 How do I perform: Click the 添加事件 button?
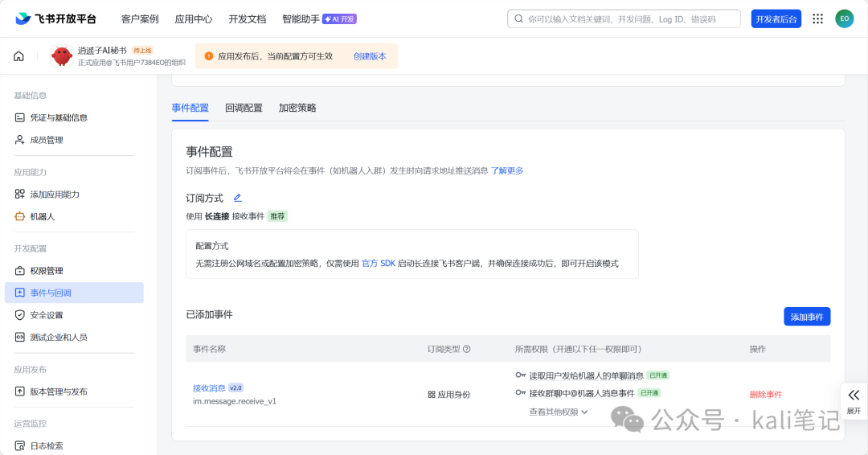click(x=807, y=317)
